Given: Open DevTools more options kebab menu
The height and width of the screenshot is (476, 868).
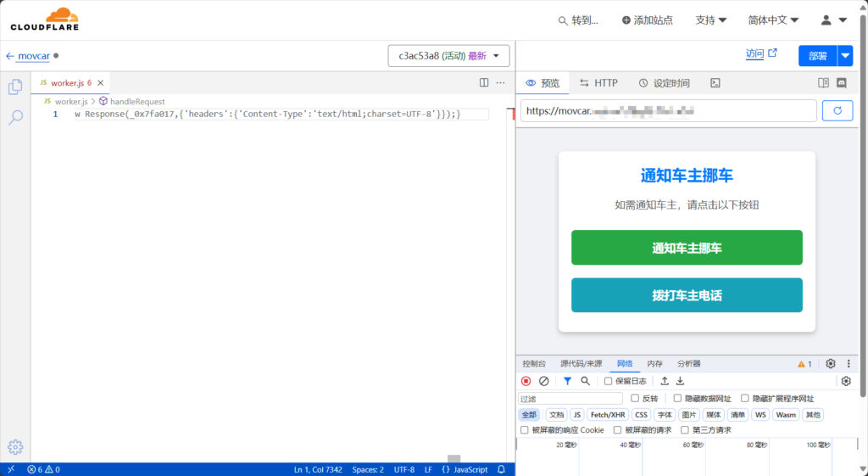Looking at the screenshot, I should tap(849, 363).
